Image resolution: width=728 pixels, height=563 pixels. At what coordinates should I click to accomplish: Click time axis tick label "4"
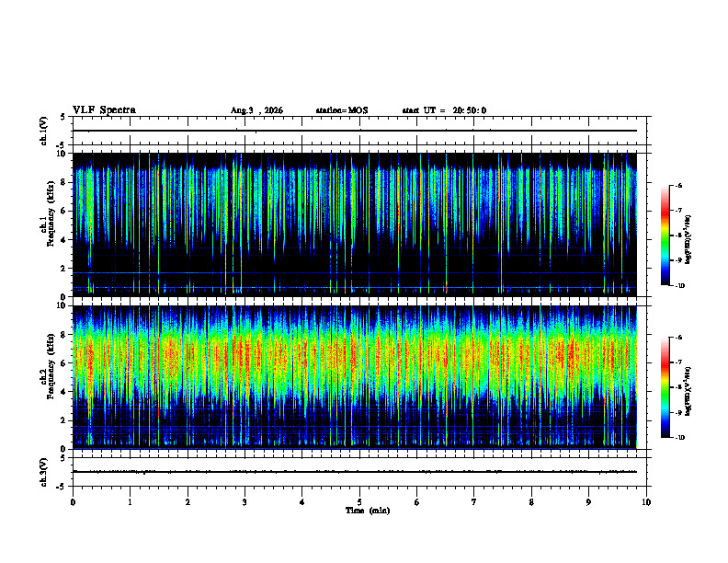click(302, 502)
